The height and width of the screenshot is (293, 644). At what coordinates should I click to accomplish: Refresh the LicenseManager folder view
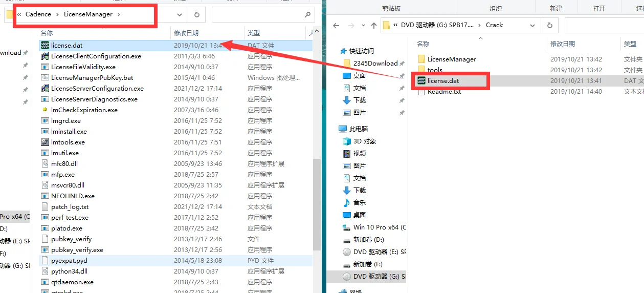(197, 15)
